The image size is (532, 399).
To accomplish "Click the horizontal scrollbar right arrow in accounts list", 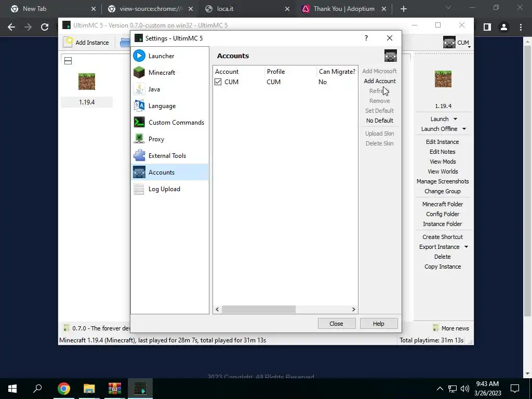I will point(353,310).
